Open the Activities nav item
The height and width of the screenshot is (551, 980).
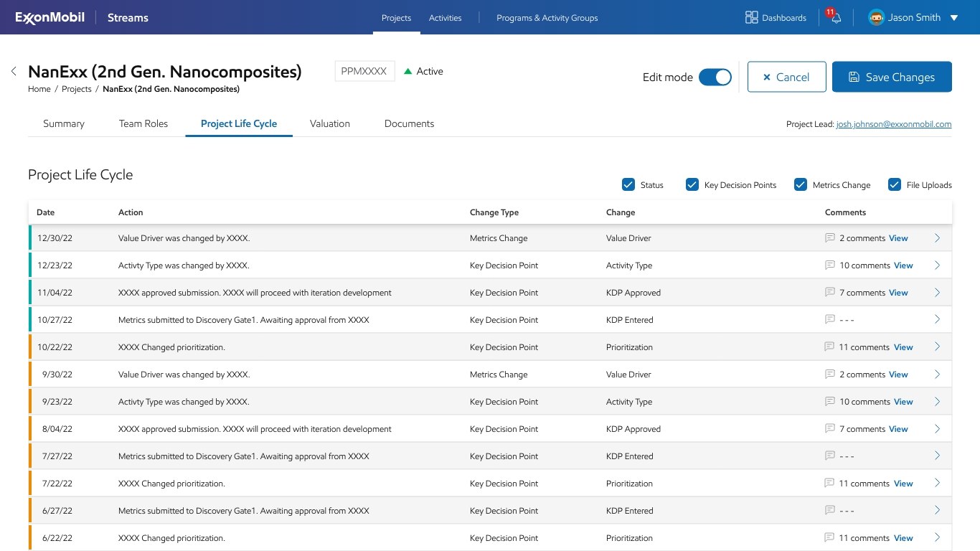pyautogui.click(x=446, y=18)
